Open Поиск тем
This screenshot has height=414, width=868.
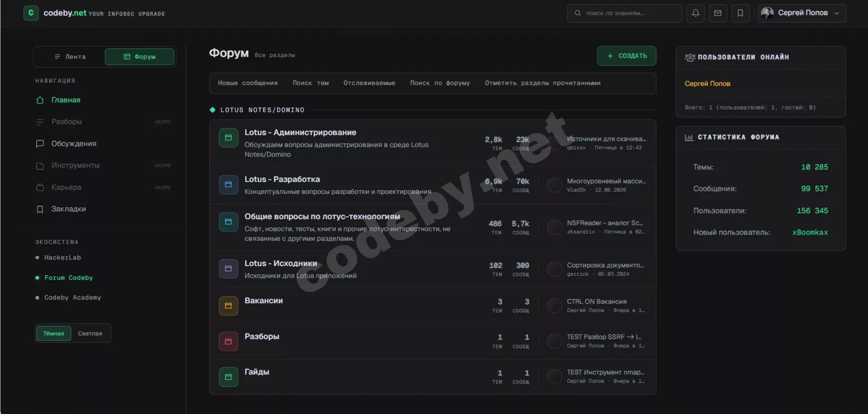click(311, 83)
